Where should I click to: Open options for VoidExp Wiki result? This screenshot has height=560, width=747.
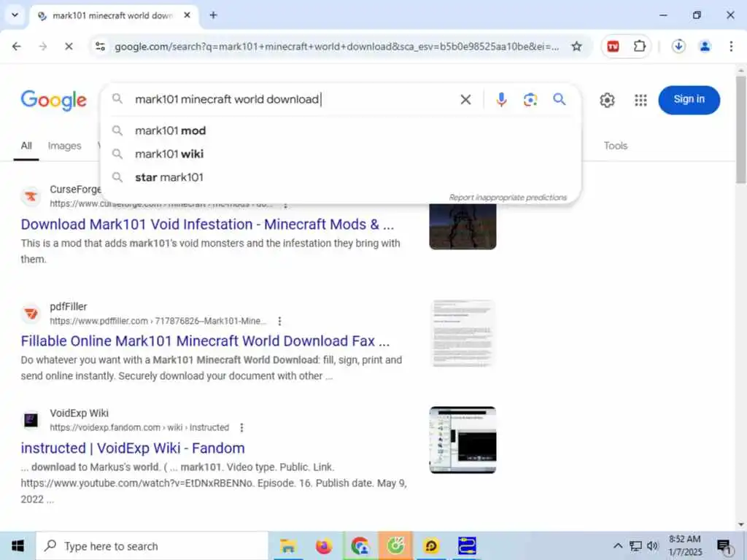point(241,427)
